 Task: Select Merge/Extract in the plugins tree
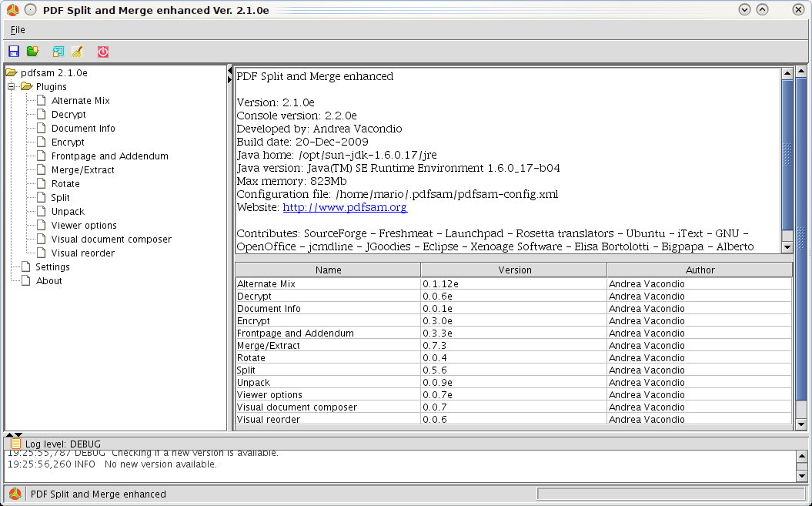pyautogui.click(x=82, y=170)
